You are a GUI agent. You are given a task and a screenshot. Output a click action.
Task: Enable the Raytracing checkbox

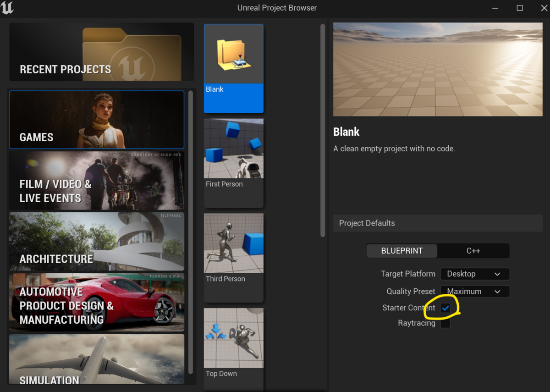click(445, 323)
